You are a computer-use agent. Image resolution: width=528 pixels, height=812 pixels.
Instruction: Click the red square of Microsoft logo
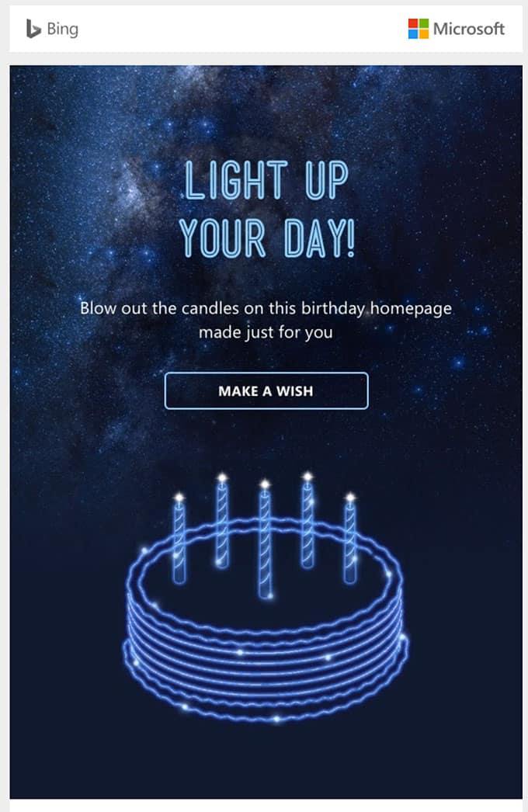coord(413,24)
